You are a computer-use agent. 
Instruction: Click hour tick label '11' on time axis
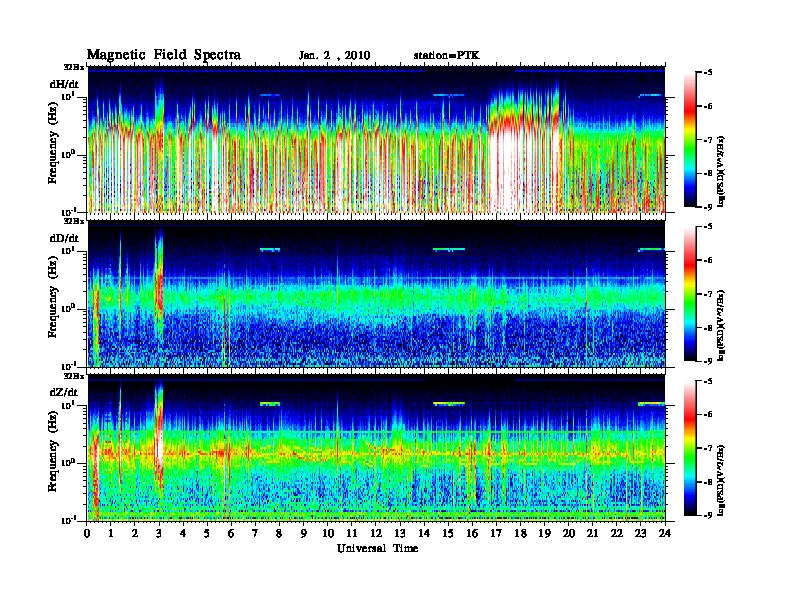click(352, 534)
